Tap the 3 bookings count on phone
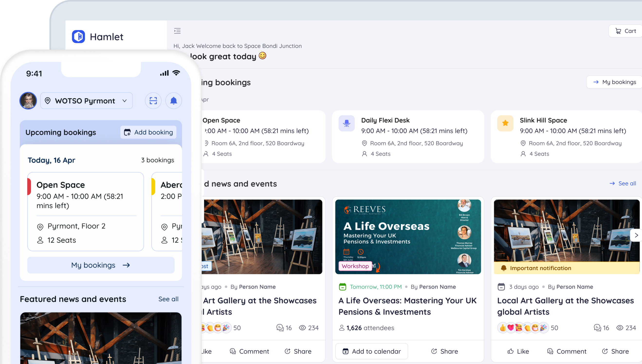 [x=157, y=160]
